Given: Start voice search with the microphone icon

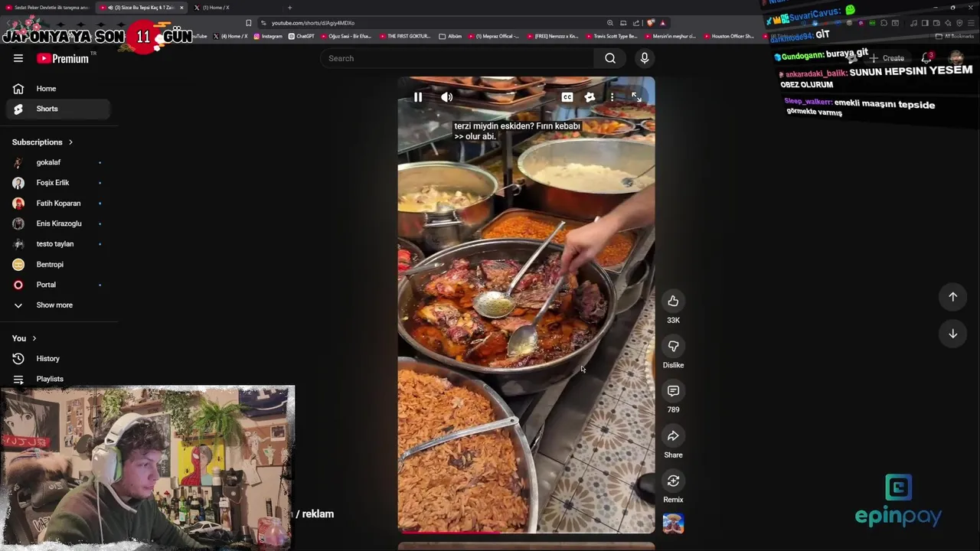Looking at the screenshot, I should click(x=645, y=58).
